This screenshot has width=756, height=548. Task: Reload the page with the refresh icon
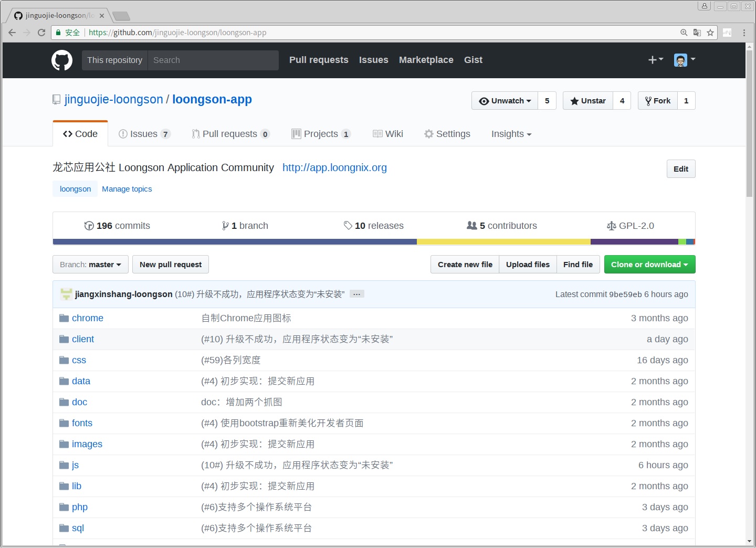[41, 33]
